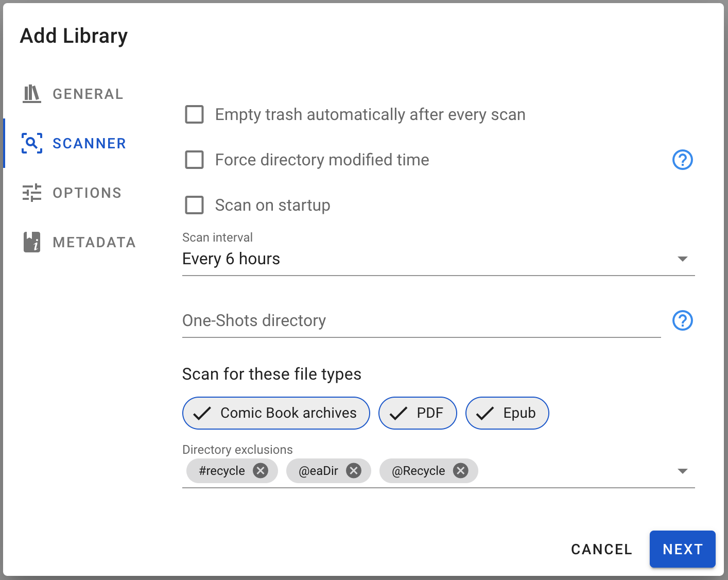
Task: Select the Metadata book icon in sidebar
Action: pos(31,242)
